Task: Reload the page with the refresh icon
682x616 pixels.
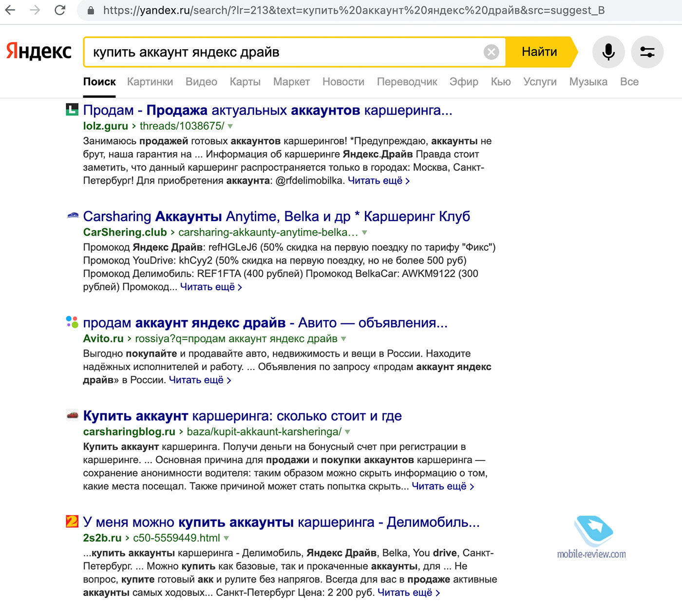Action: coord(60,10)
